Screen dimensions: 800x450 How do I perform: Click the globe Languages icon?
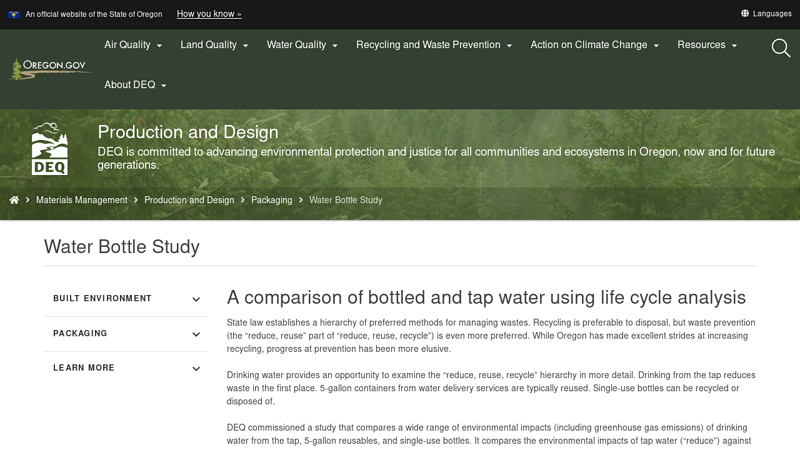745,13
